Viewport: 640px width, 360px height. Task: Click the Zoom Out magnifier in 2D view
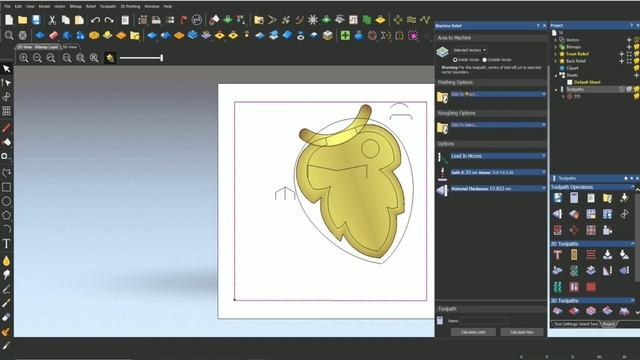click(x=37, y=58)
